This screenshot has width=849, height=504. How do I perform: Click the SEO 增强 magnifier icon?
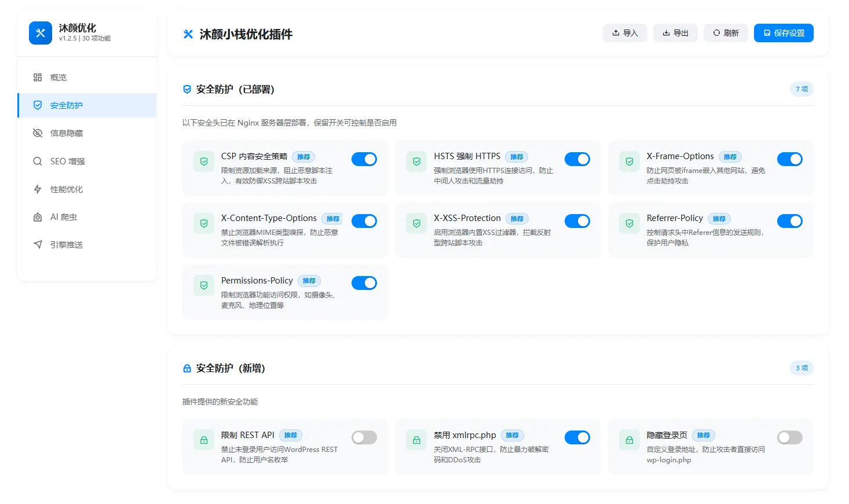click(38, 161)
